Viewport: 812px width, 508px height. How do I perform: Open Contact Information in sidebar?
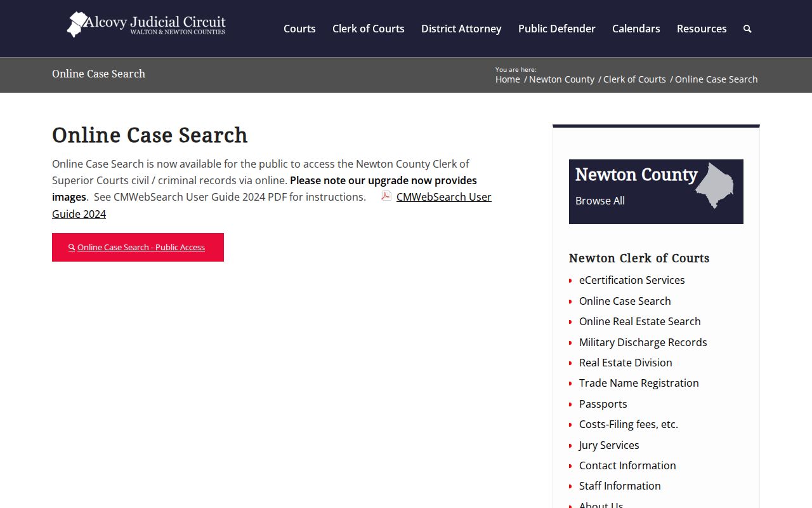[627, 465]
